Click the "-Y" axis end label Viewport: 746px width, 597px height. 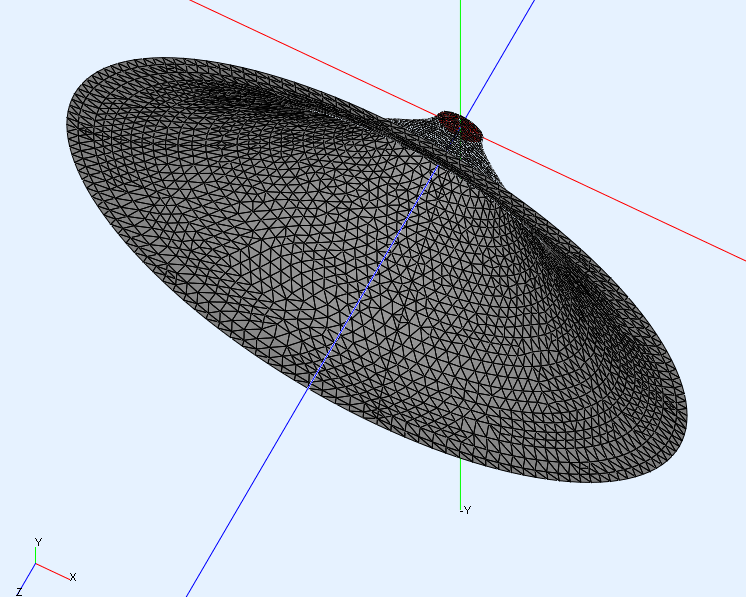pos(466,510)
